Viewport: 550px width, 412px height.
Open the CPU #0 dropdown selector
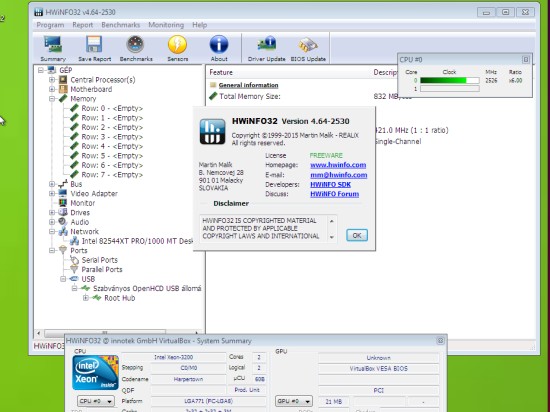click(x=95, y=401)
